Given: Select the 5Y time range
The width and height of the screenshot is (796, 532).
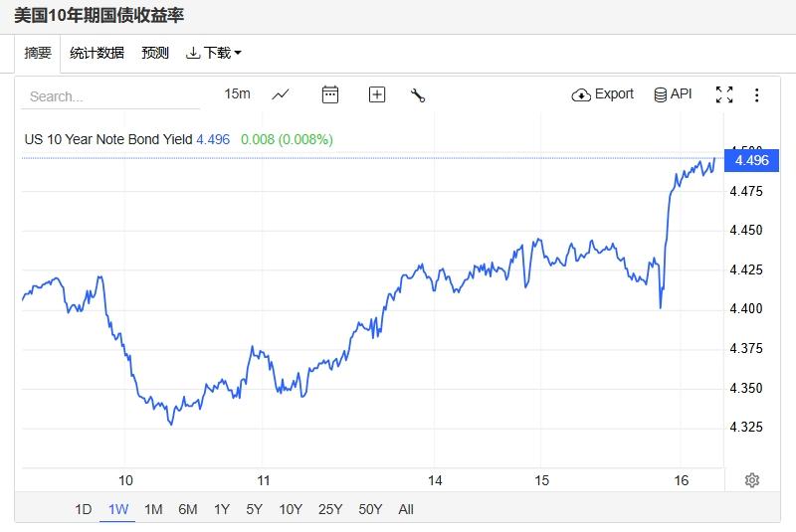Looking at the screenshot, I should [255, 509].
